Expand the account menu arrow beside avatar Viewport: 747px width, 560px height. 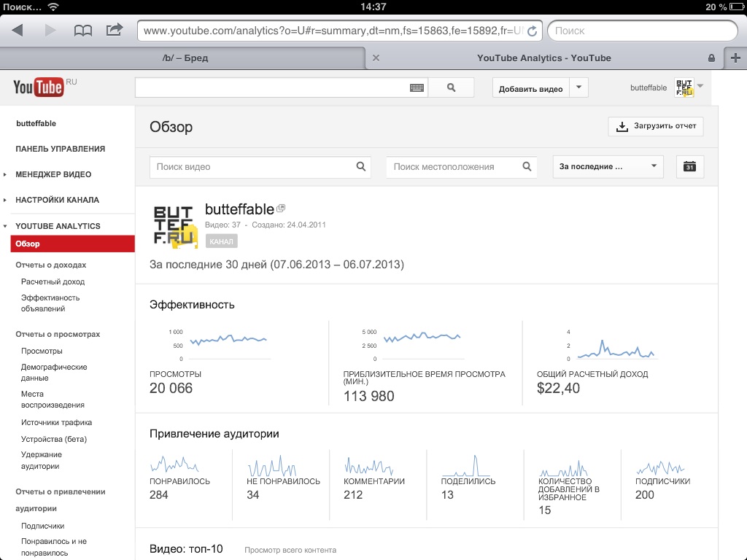[x=700, y=86]
